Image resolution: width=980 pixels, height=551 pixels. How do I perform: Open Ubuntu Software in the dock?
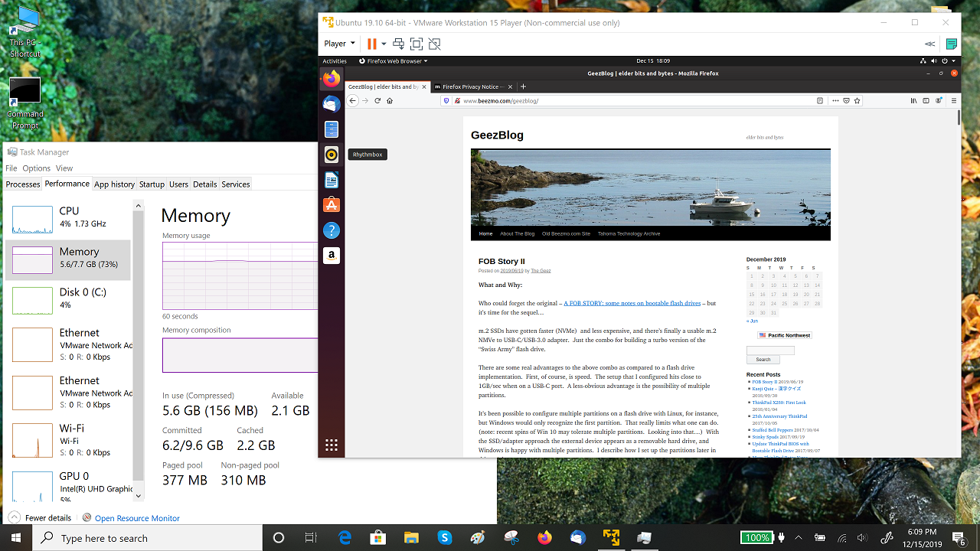(332, 205)
